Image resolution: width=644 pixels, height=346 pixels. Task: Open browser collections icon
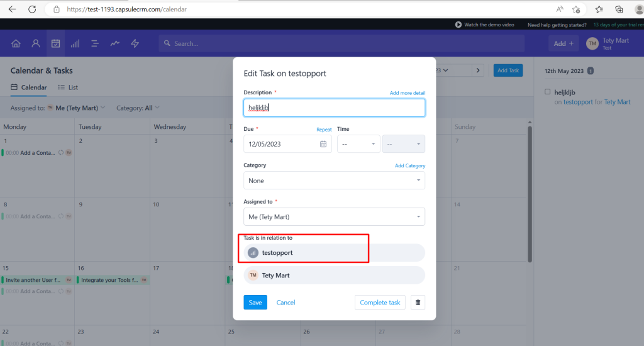[619, 9]
